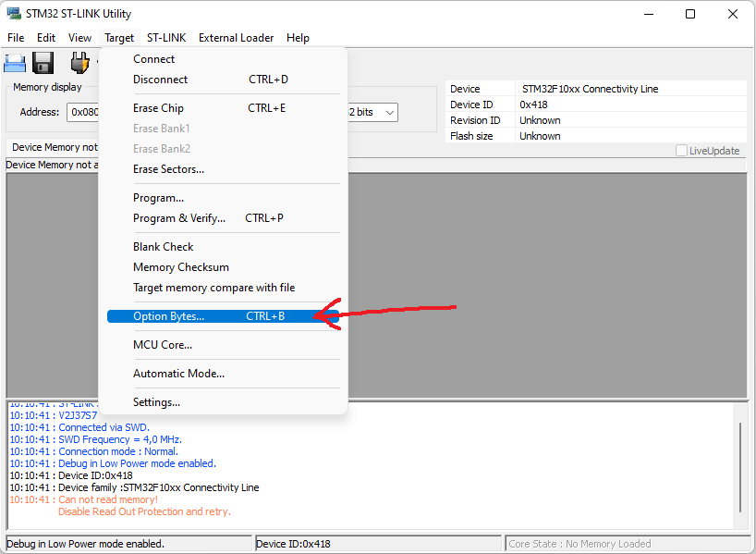Screen dimensions: 756x554
Task: Open the File menu
Action: click(16, 38)
